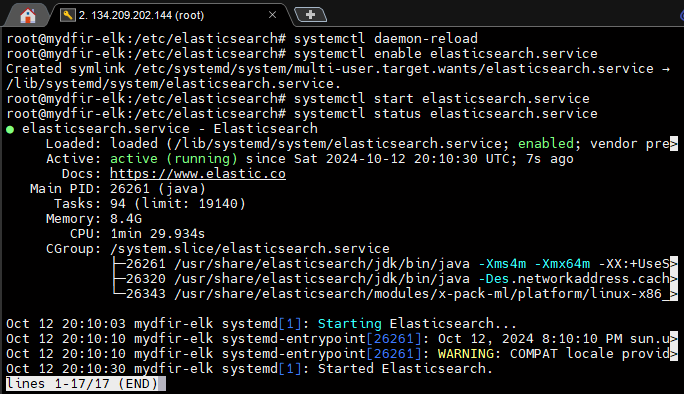Viewport: 684px width, 394px height.
Task: Click truncation marker at end of 26343 line
Action: click(x=674, y=294)
